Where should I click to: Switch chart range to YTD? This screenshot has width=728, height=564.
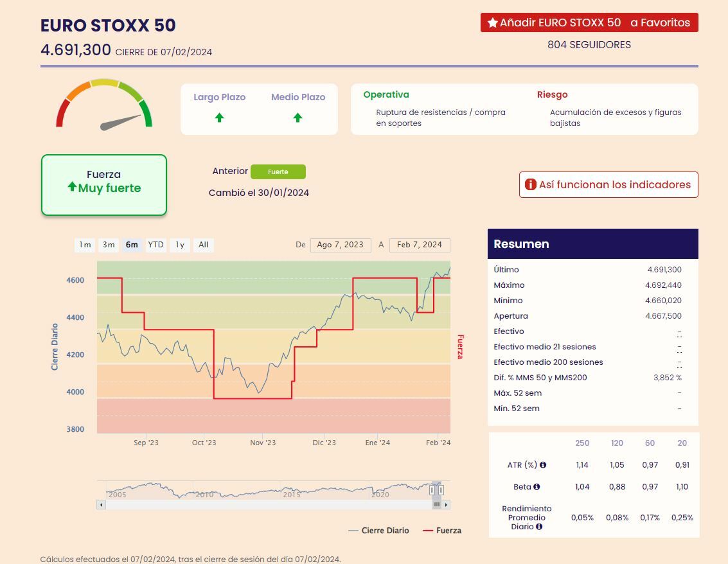(x=155, y=245)
